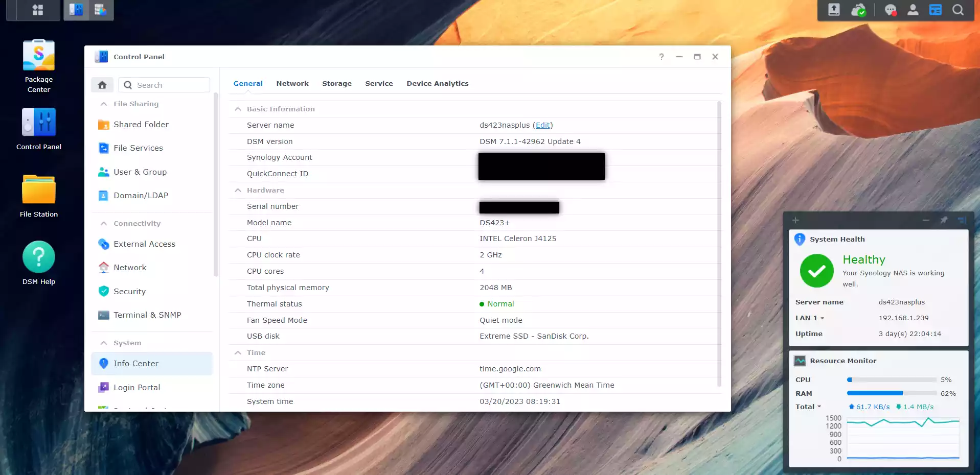Open the upload queue tray icon
This screenshot has width=980, height=475.
coord(834,10)
